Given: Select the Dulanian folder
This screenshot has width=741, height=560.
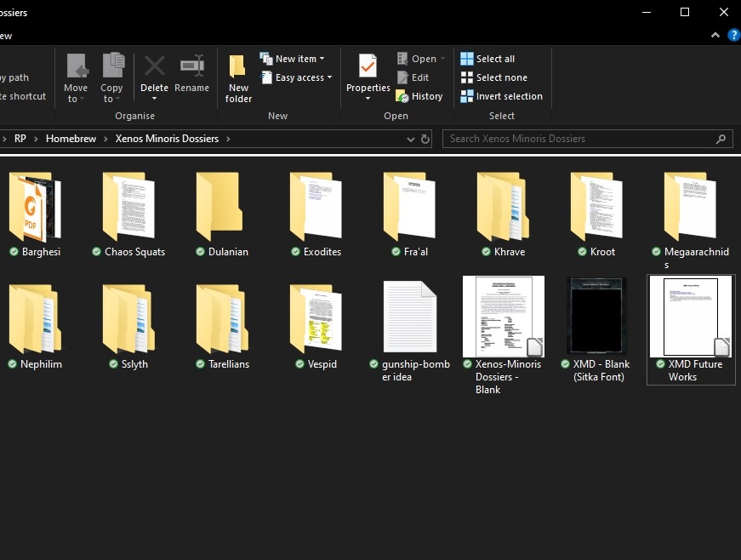Looking at the screenshot, I should coord(219,207).
